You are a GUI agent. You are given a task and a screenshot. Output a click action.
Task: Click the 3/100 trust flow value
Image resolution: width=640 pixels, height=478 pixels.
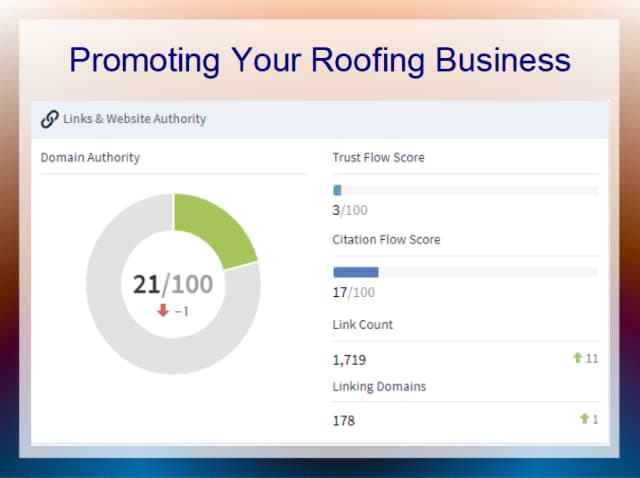pyautogui.click(x=350, y=210)
